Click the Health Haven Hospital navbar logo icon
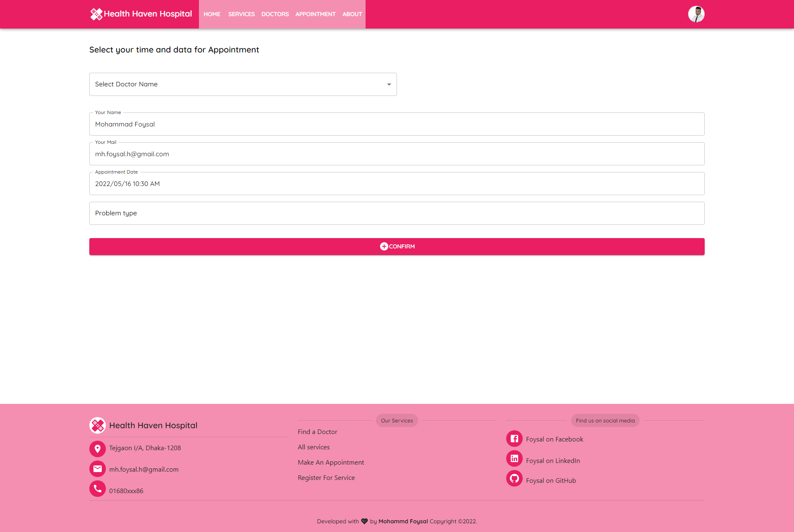Viewport: 794px width, 532px height. pos(96,14)
